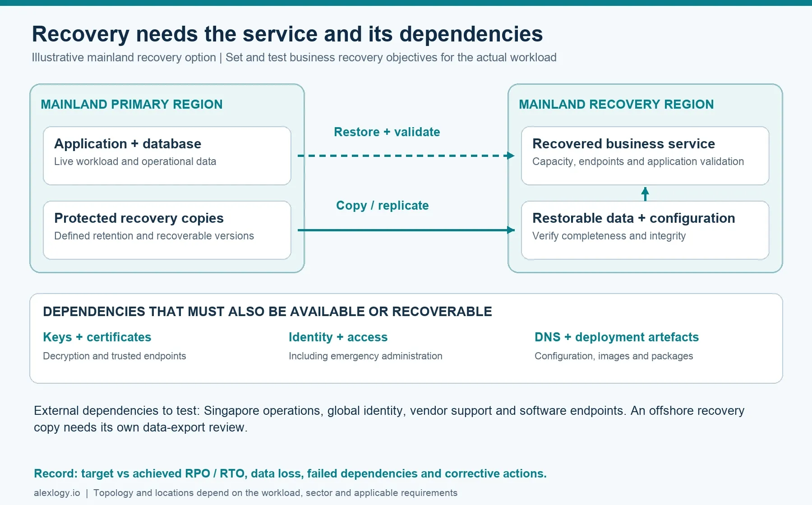
Task: Click the "alexlogy.io" footer text
Action: click(57, 493)
